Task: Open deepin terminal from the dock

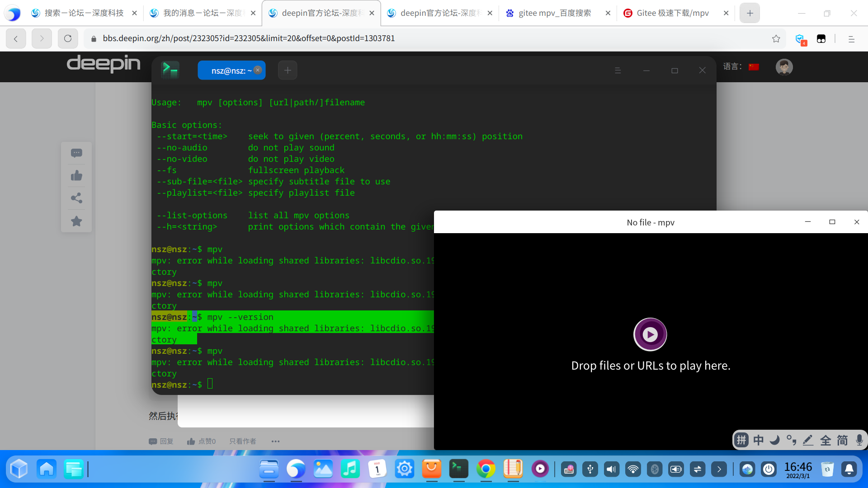Action: 458,469
